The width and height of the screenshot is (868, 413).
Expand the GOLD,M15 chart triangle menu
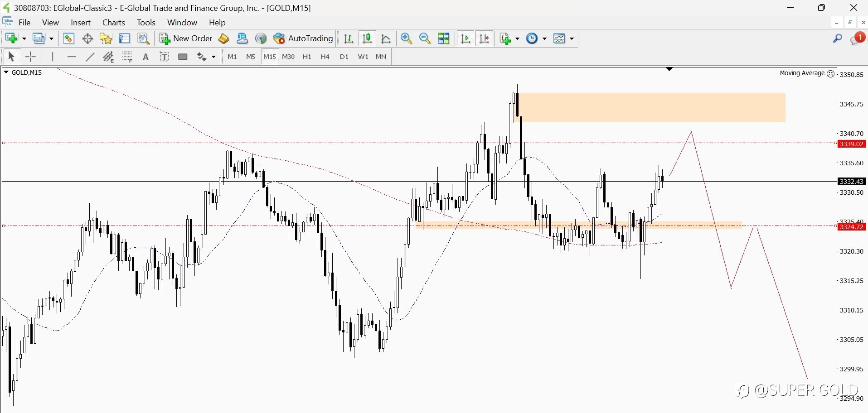click(x=6, y=72)
